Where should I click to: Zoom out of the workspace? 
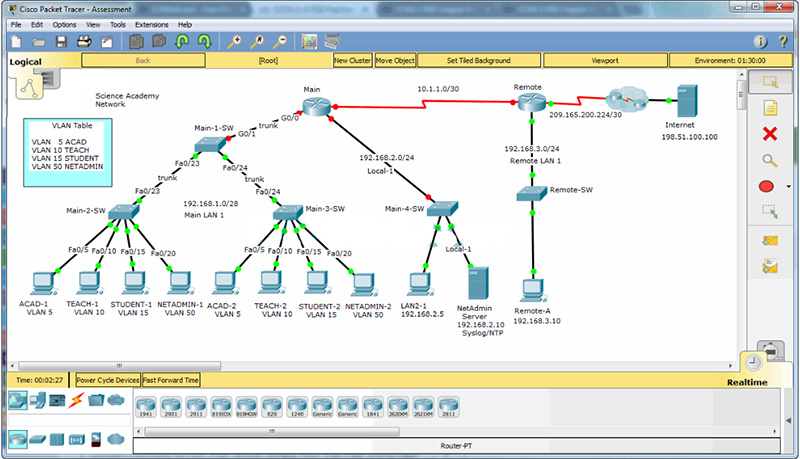click(x=280, y=42)
